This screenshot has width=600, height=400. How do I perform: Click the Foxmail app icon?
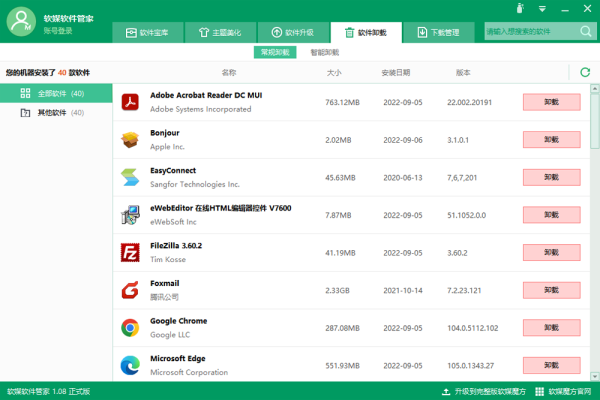click(x=130, y=290)
